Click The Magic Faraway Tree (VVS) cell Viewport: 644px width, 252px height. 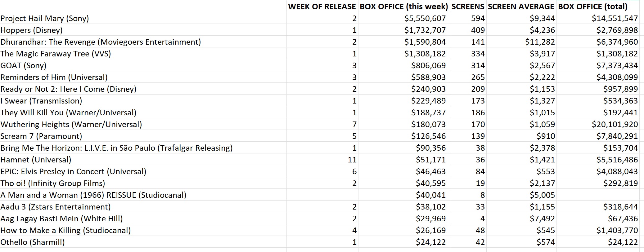56,54
